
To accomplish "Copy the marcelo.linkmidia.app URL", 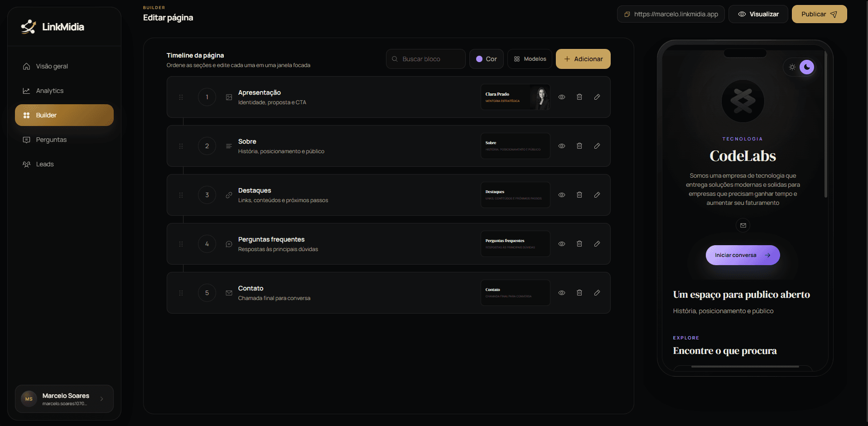I will click(671, 14).
